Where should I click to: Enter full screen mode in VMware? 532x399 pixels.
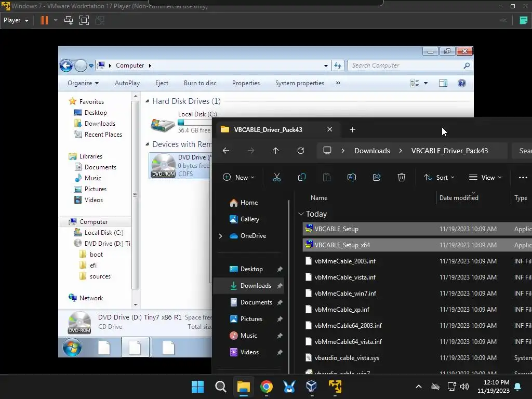(84, 20)
